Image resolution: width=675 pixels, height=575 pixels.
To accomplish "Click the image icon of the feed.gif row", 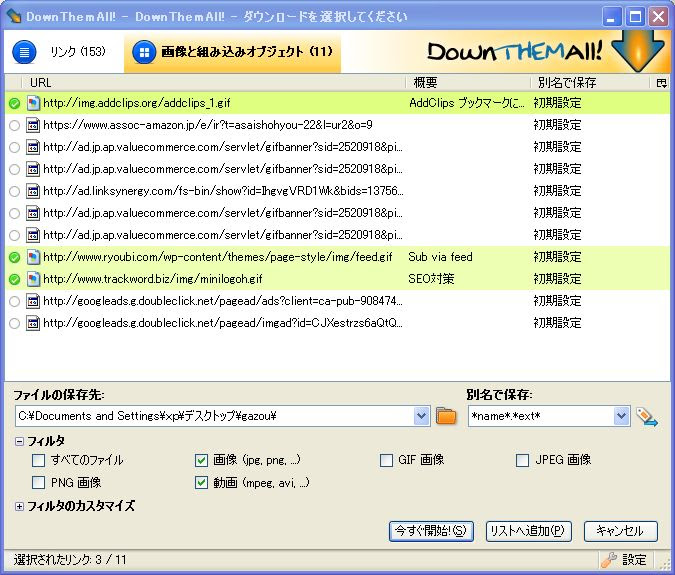I will [33, 257].
